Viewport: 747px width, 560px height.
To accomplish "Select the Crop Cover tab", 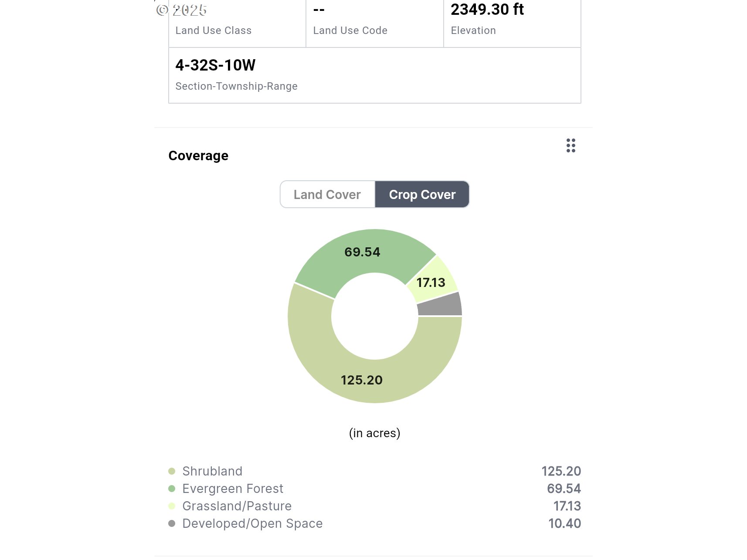I will [x=422, y=195].
